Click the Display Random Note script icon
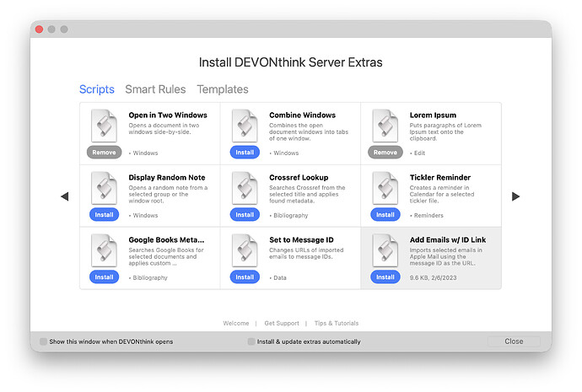The width and height of the screenshot is (582, 392). (x=104, y=188)
